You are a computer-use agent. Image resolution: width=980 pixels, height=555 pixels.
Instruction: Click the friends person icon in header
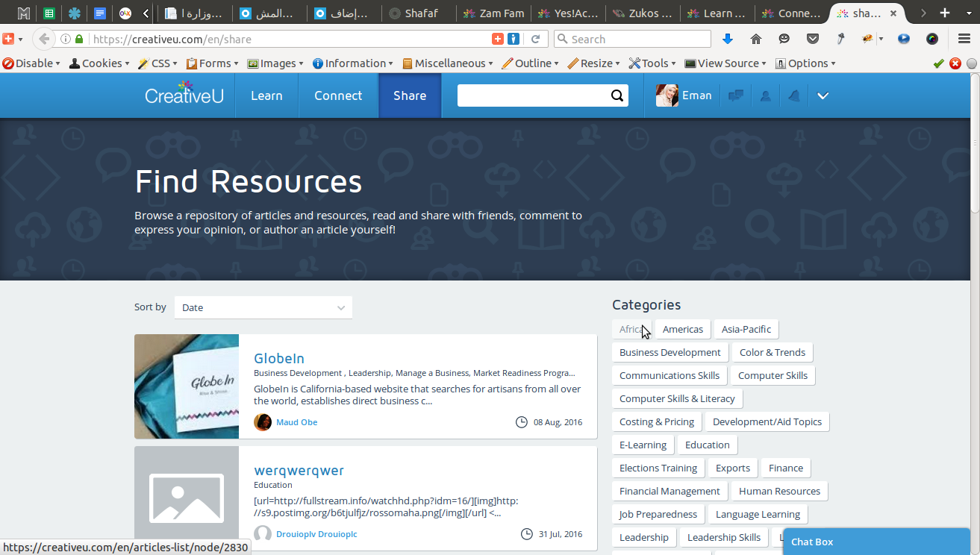coord(765,95)
